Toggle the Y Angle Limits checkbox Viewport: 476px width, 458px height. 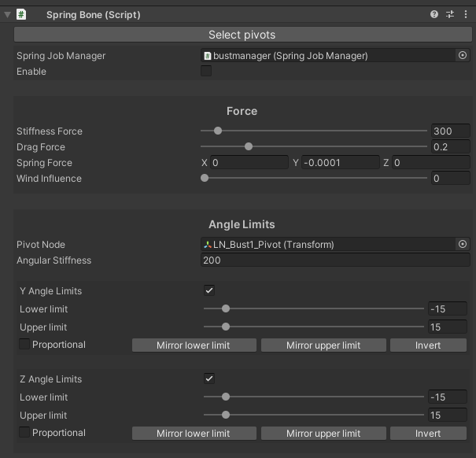(x=209, y=290)
